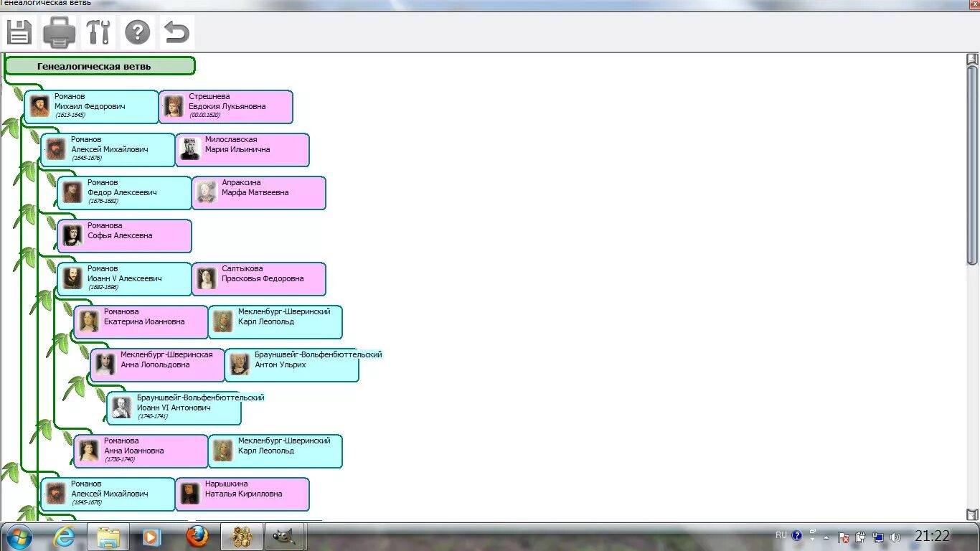The image size is (980, 551).
Task: Click the security alert tray icon
Action: pos(844,537)
